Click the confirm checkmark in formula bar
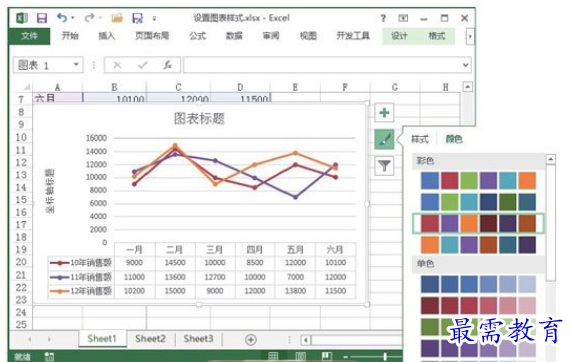571x362 pixels. click(x=142, y=65)
